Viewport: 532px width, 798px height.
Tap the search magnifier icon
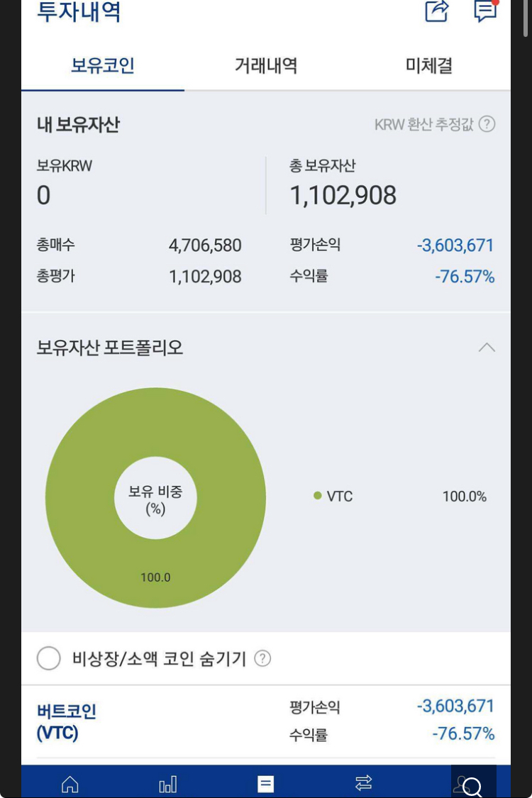[472, 786]
